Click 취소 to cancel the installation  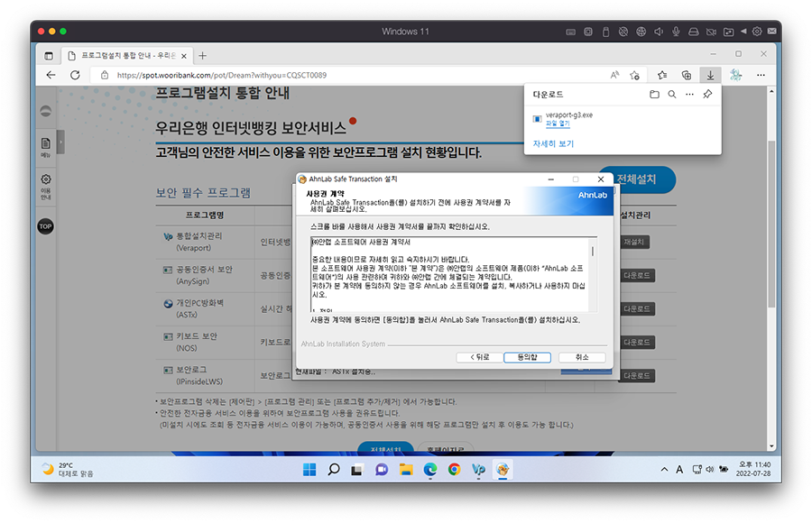(x=582, y=357)
